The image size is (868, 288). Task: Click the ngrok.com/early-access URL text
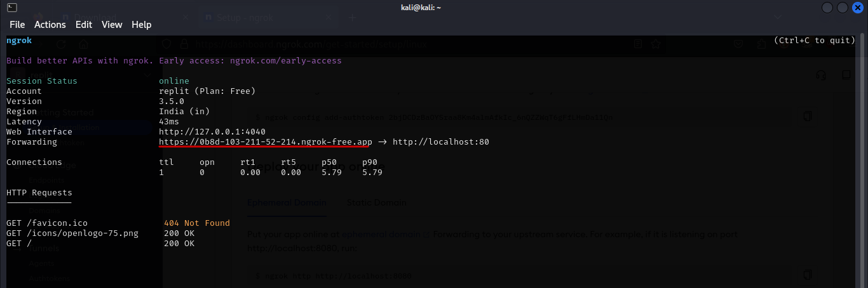286,61
